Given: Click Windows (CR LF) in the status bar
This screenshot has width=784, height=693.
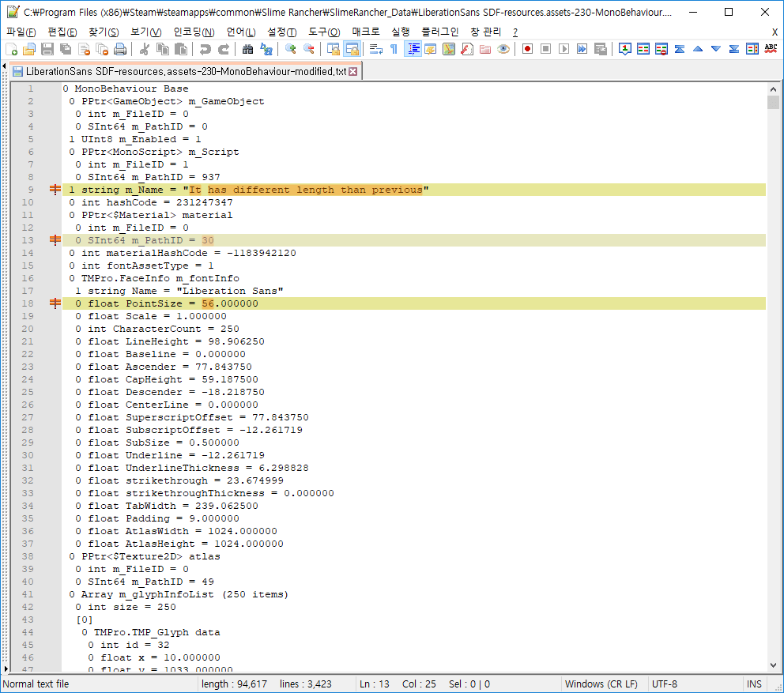Looking at the screenshot, I should click(x=602, y=684).
